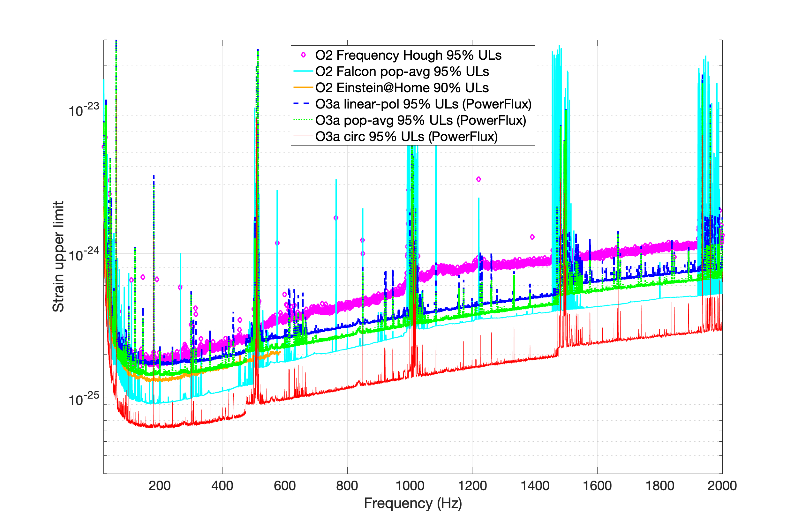Click x-axis tick label '1200'

472,486
